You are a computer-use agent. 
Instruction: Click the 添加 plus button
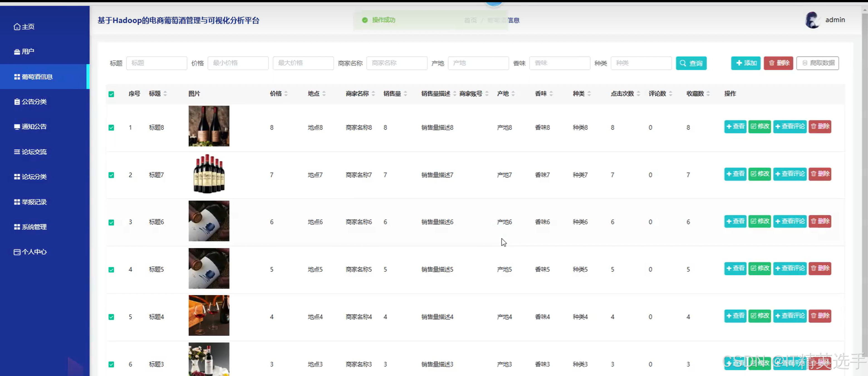[745, 63]
